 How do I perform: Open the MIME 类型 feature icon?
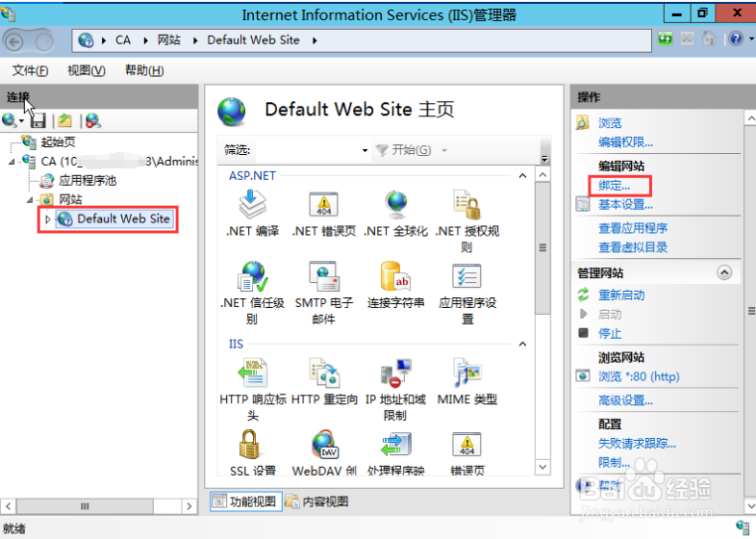(466, 372)
